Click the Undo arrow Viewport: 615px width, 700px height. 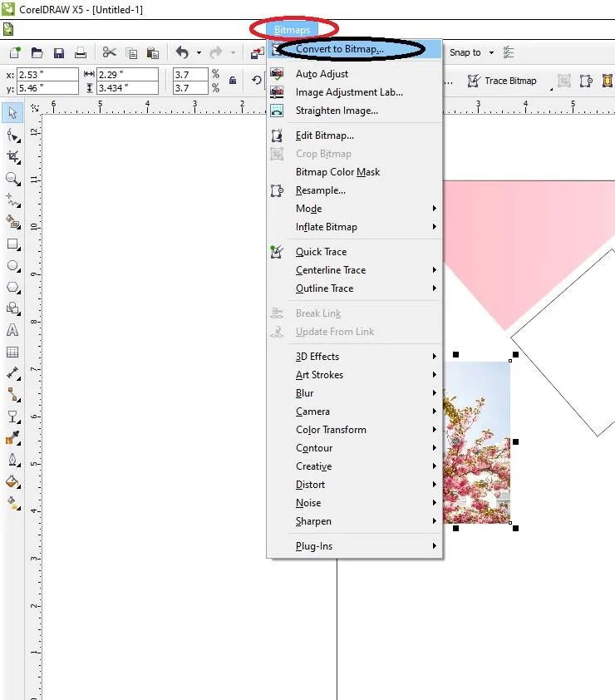(x=182, y=52)
